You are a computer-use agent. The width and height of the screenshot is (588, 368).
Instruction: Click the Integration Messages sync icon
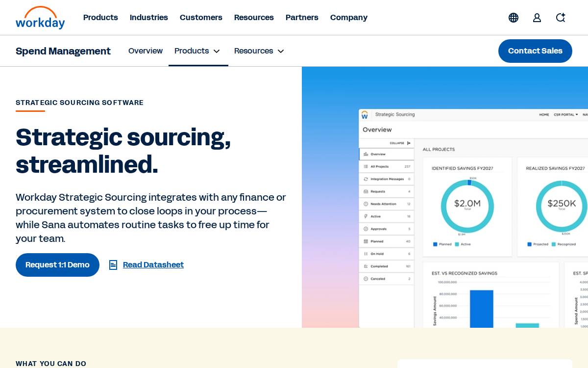(366, 179)
